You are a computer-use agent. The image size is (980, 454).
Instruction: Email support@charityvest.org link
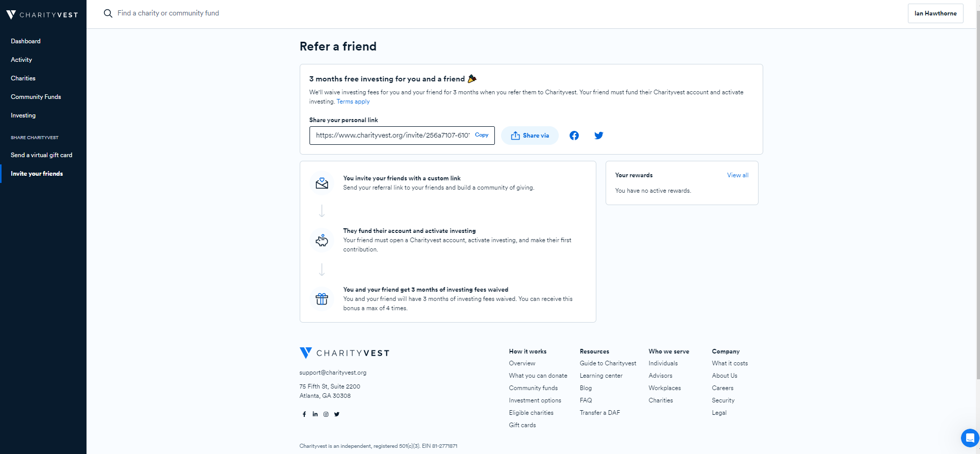333,373
